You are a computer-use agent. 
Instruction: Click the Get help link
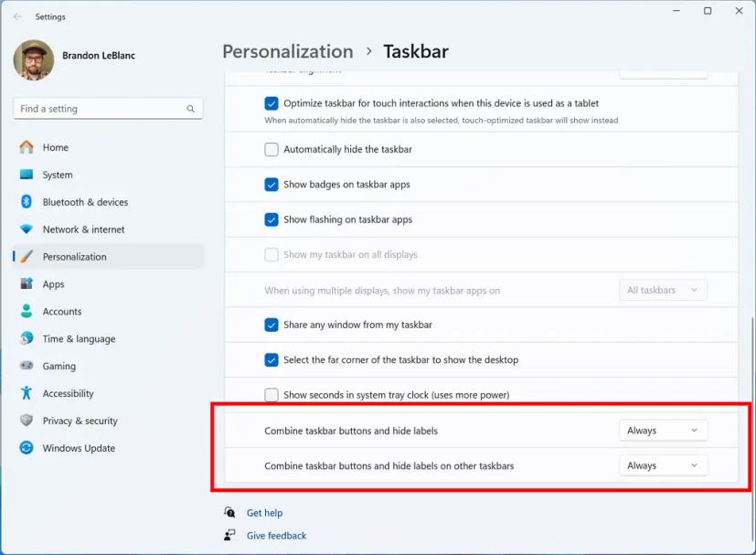click(264, 513)
